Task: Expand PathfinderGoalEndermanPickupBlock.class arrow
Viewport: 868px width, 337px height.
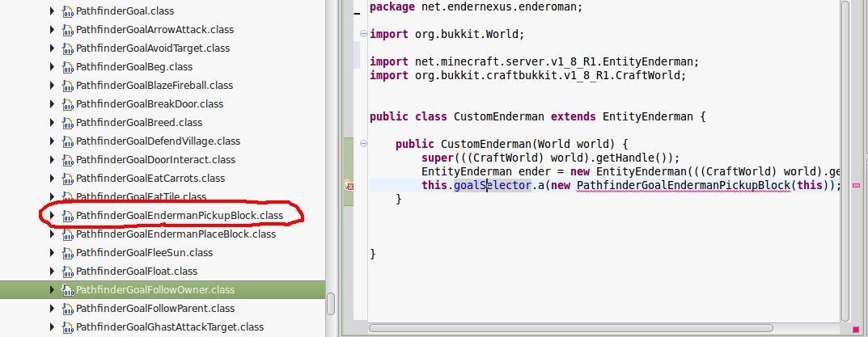Action: [52, 215]
